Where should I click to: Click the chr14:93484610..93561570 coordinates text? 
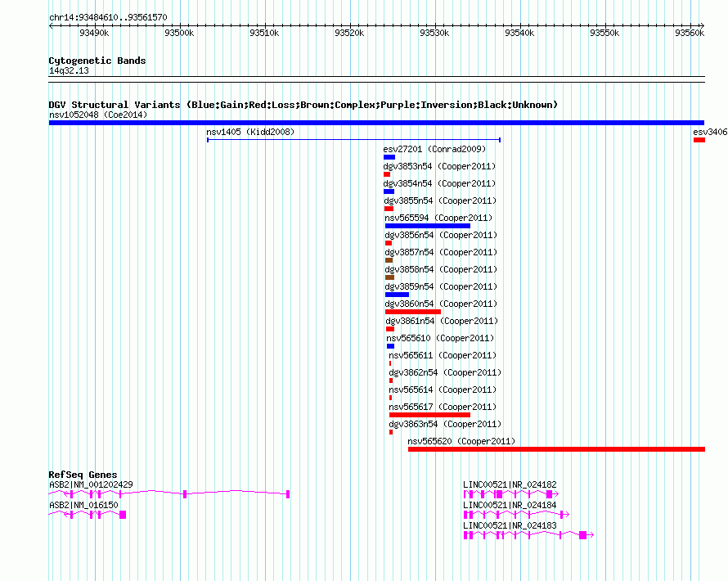(108, 17)
